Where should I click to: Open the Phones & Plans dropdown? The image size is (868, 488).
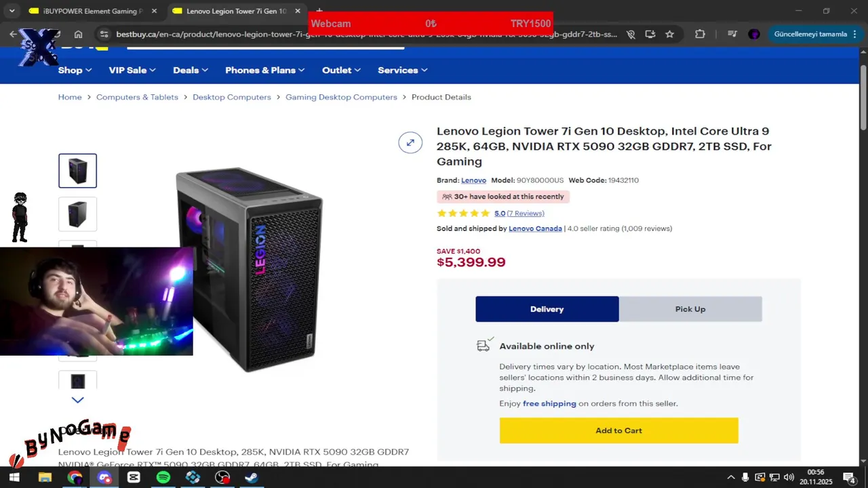265,70
